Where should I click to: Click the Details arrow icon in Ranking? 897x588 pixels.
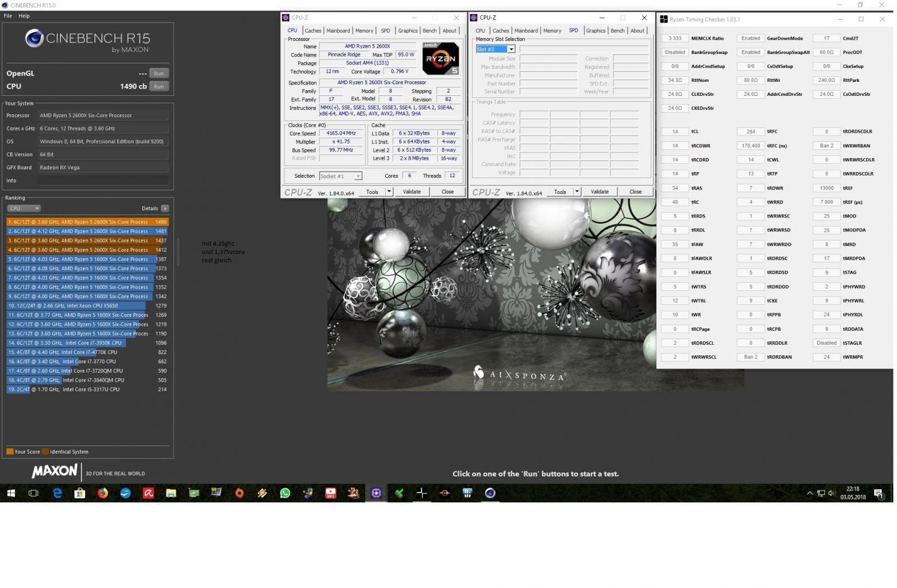(165, 209)
